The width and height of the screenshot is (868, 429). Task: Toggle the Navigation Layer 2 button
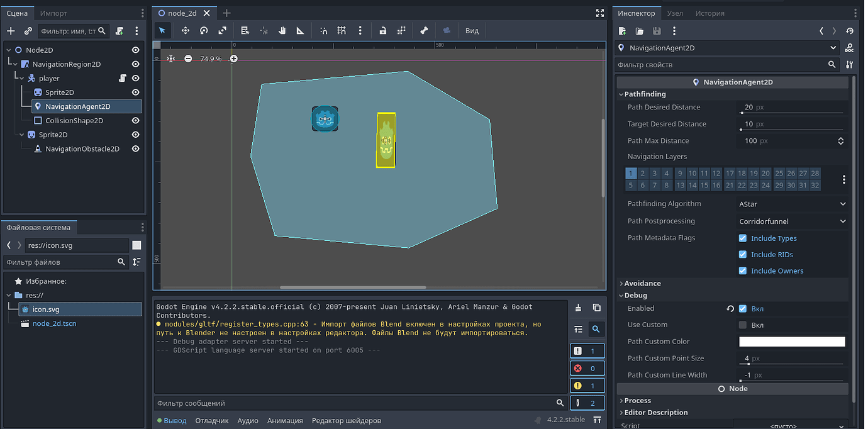coord(643,174)
